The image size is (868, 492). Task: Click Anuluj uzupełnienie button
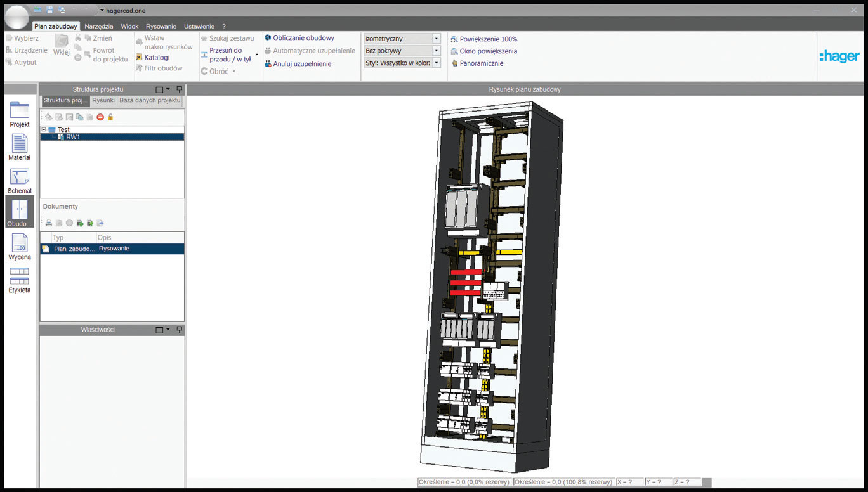(x=298, y=63)
